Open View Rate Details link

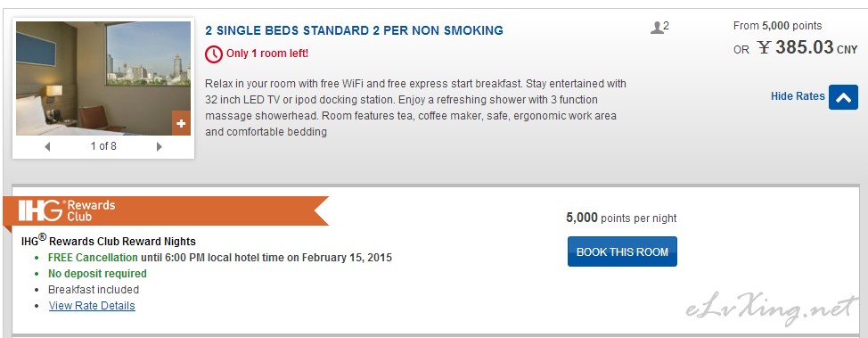point(92,305)
